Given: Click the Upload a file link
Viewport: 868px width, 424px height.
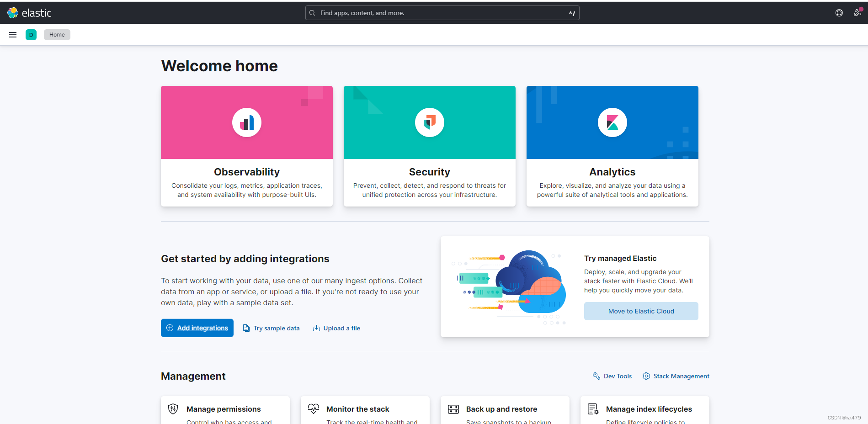Looking at the screenshot, I should (x=336, y=328).
